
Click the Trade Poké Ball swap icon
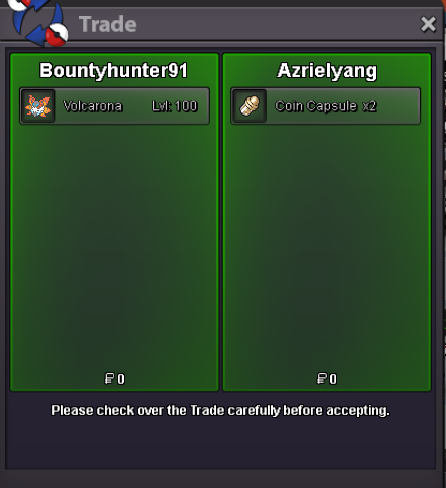[37, 22]
